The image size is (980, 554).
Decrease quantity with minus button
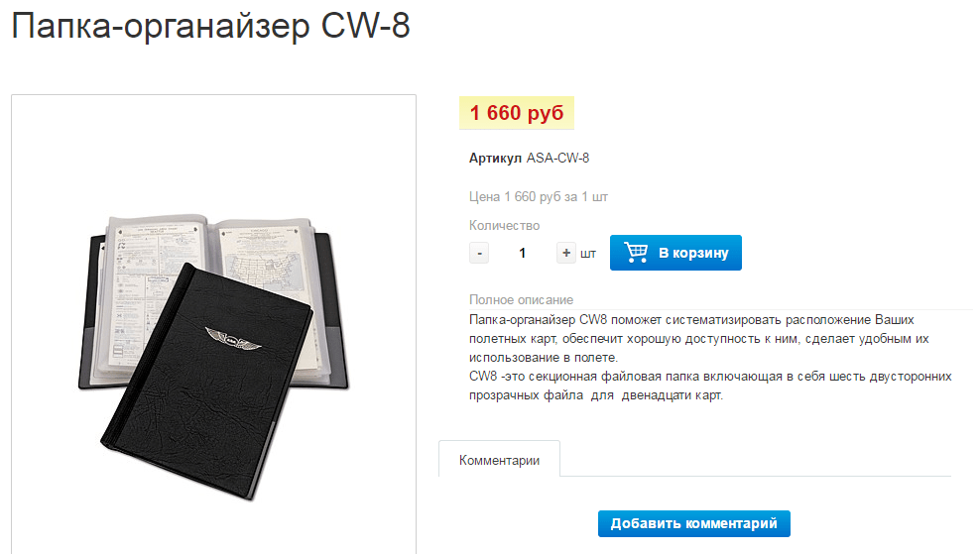click(479, 253)
